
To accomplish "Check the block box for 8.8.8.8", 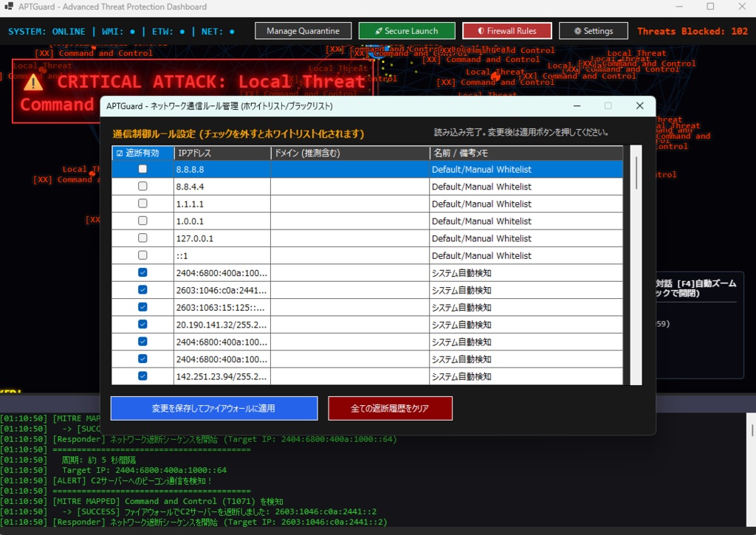I will pyautogui.click(x=142, y=169).
